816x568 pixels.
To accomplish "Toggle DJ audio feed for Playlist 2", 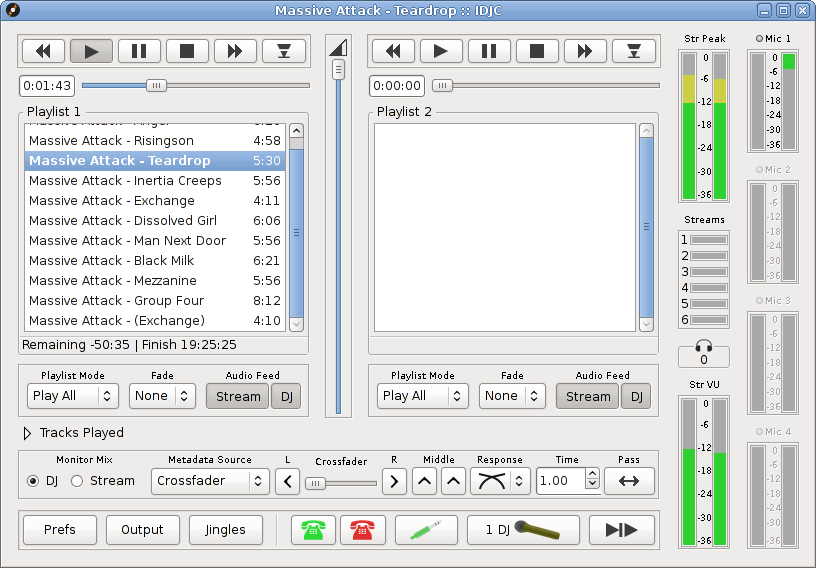I will (x=636, y=396).
